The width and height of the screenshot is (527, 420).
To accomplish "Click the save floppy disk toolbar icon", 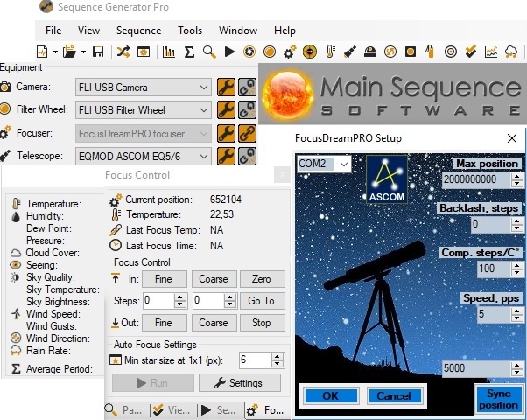I will (x=97, y=52).
